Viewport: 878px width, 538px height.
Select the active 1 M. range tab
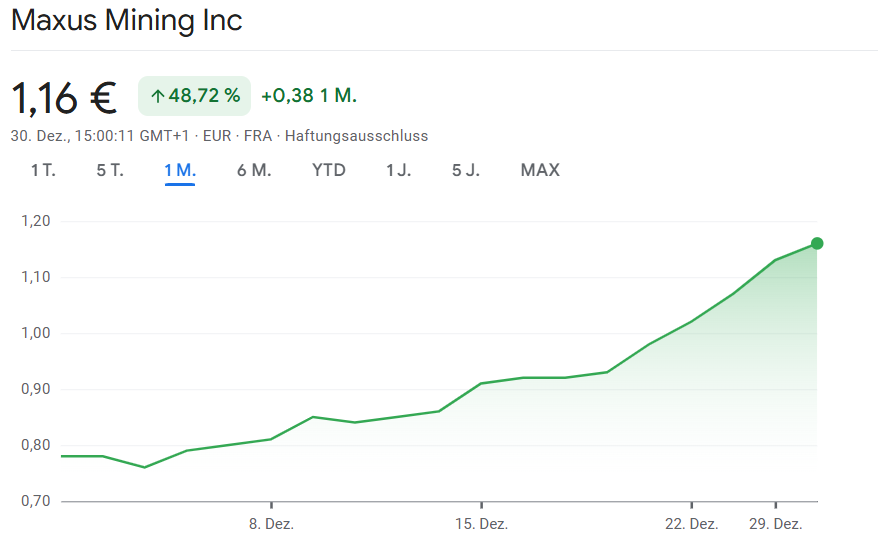tap(180, 170)
